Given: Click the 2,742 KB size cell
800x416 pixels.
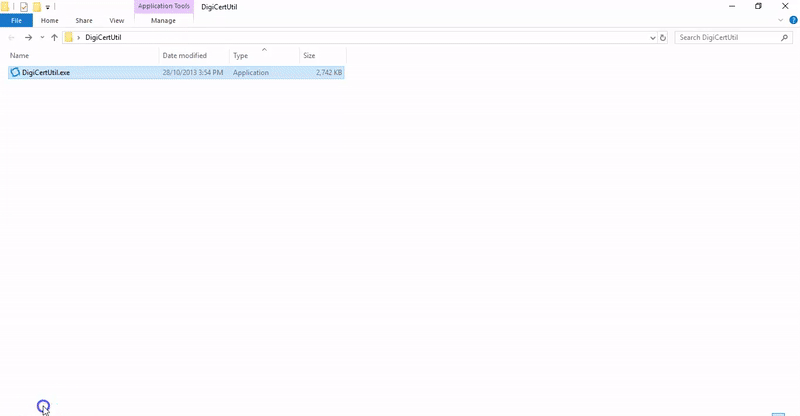Looking at the screenshot, I should 329,72.
